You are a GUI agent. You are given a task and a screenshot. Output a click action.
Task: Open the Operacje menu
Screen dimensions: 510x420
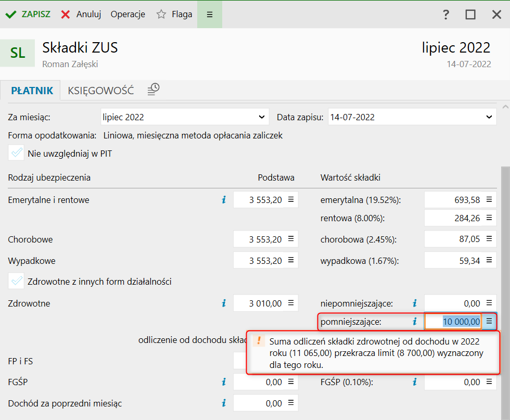127,14
